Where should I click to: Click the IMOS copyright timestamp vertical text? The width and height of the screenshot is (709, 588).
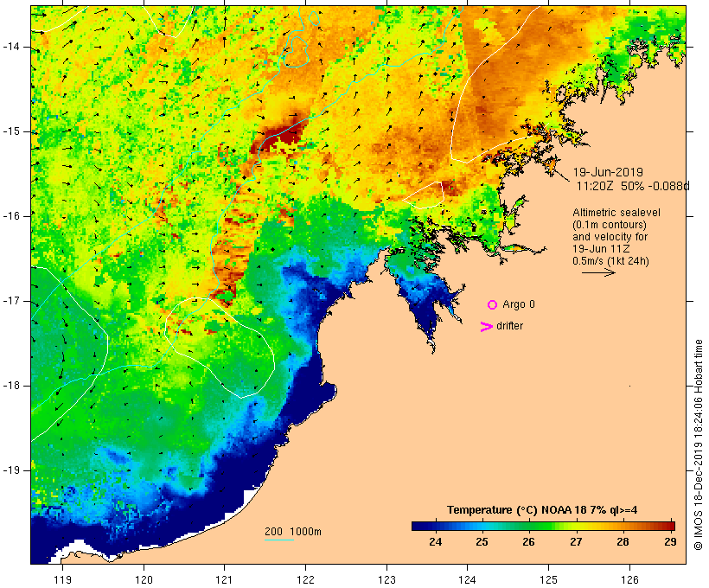pos(698,444)
